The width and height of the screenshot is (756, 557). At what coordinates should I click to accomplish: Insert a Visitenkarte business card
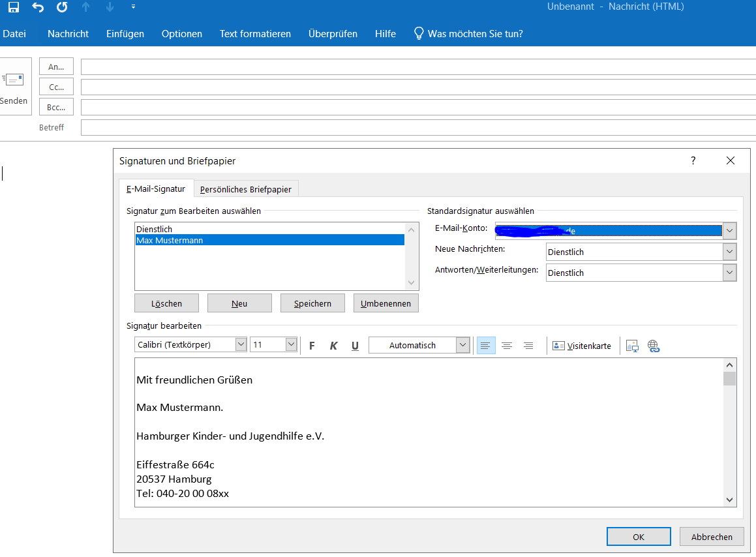[x=582, y=346]
